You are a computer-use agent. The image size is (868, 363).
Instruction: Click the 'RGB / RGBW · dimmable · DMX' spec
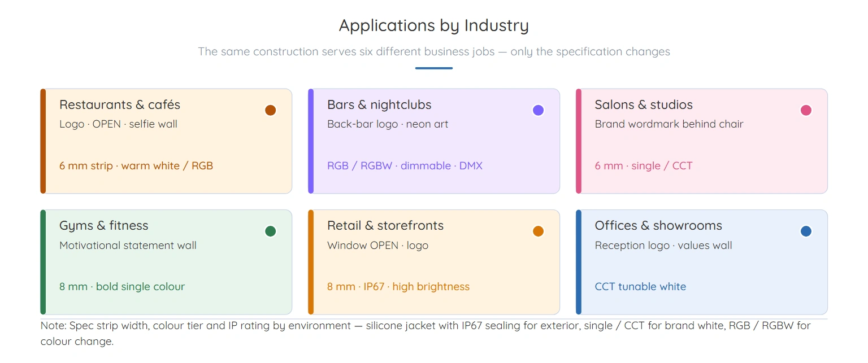click(x=405, y=166)
